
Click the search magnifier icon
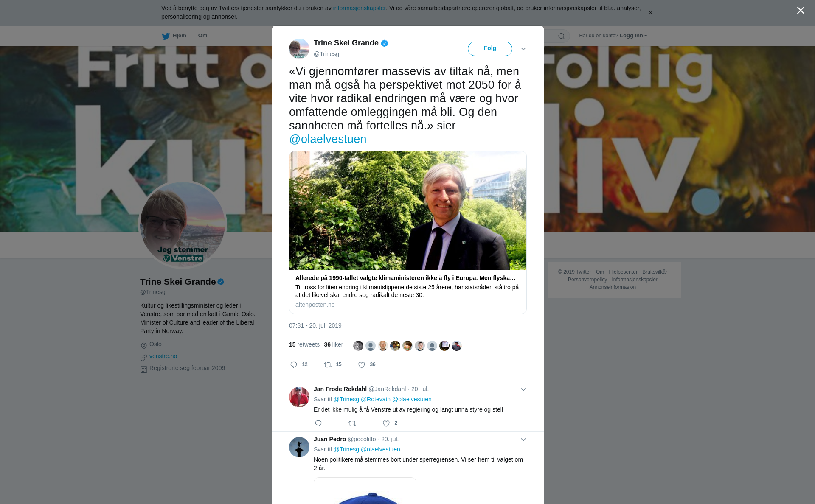click(x=562, y=36)
